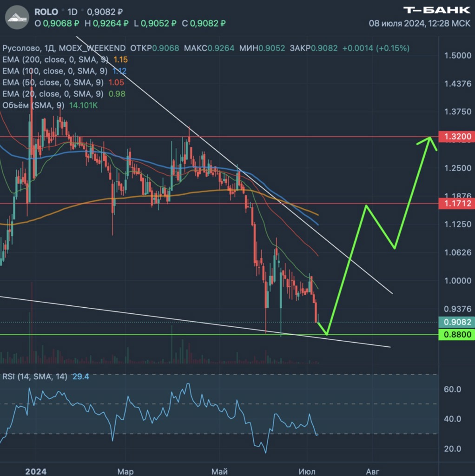Viewport: 475px width, 476px height.
Task: Open the RSI (14, SMA, 14) legend
Action: pos(35,377)
